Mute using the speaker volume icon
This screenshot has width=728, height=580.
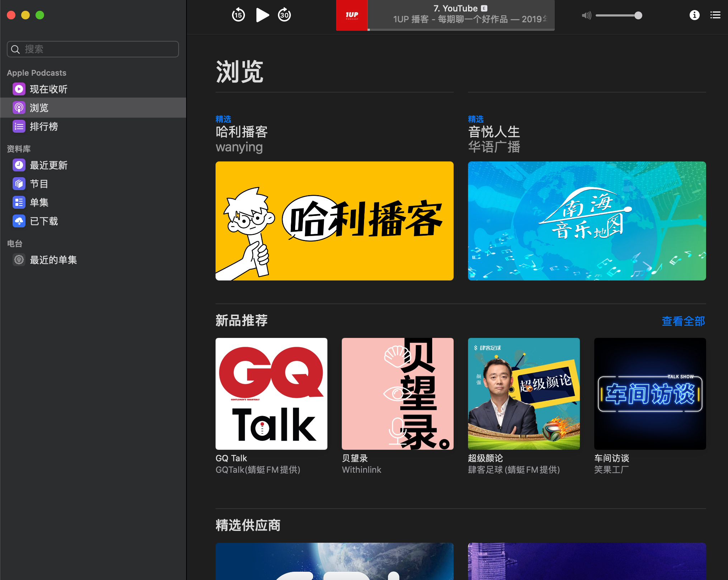coord(586,15)
